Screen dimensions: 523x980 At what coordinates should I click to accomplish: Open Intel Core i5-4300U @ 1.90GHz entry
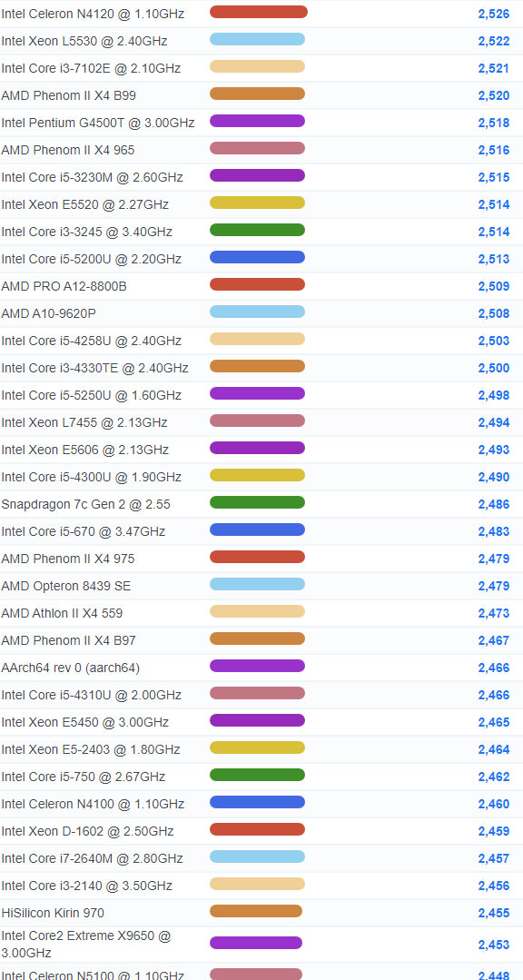[x=91, y=477]
